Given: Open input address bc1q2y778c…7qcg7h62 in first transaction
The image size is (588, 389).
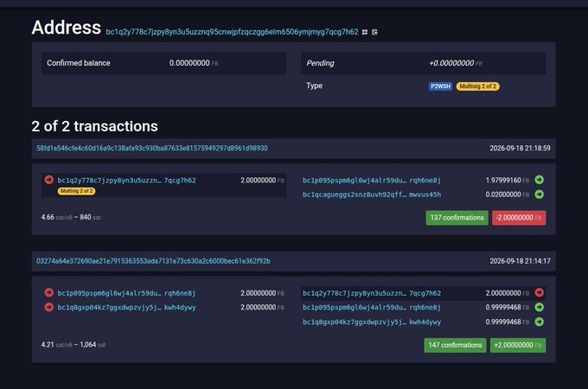Looking at the screenshot, I should (126, 181).
